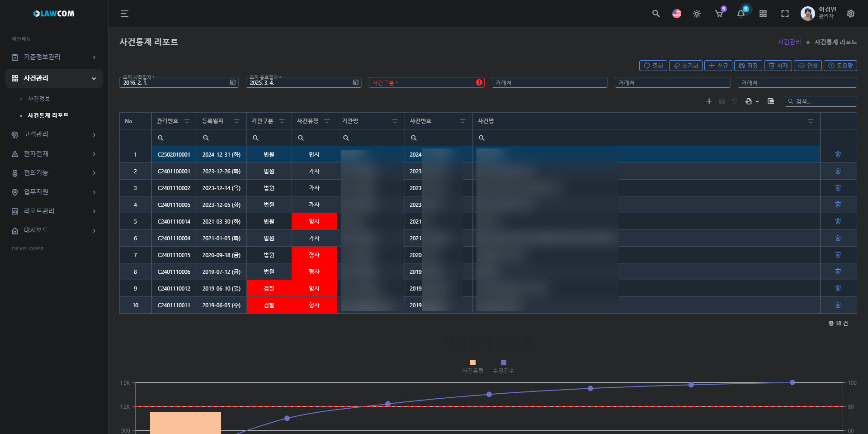This screenshot has height=434, width=868.
Task: Delete row C2401110002 with trash icon
Action: tap(838, 188)
